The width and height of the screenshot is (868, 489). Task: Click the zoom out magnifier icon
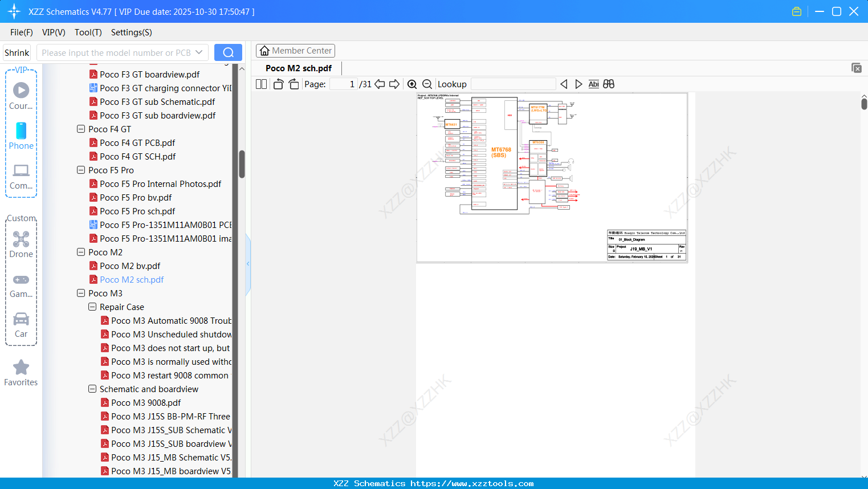coord(427,84)
